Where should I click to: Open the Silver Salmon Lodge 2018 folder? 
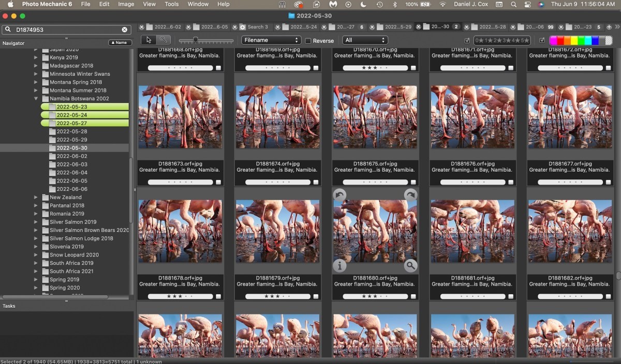(81, 238)
